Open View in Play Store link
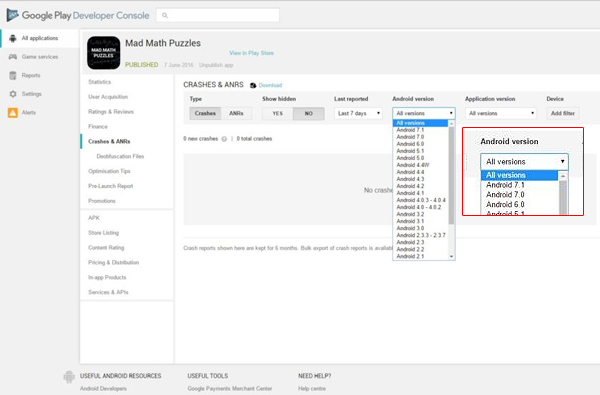The width and height of the screenshot is (600, 395). (251, 53)
